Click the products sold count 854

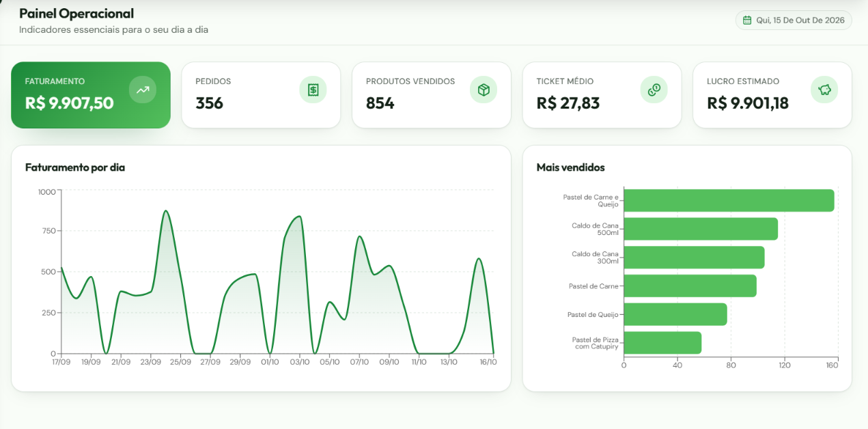[x=380, y=103]
